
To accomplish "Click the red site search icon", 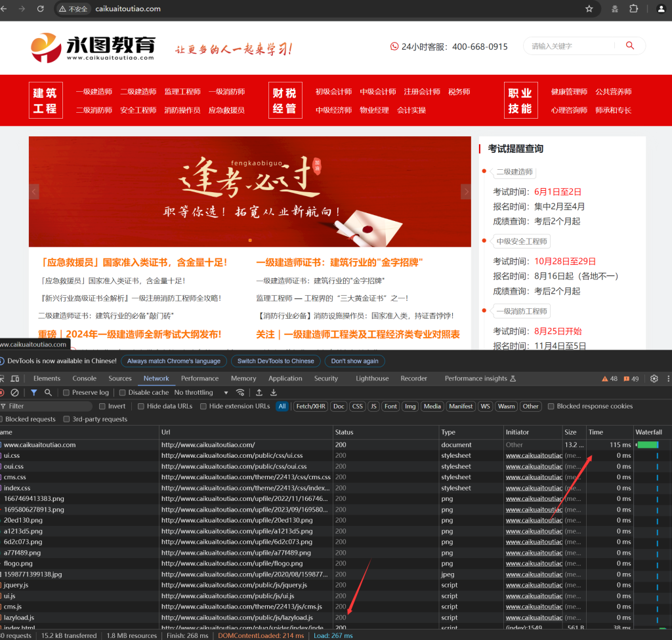I will pyautogui.click(x=630, y=45).
